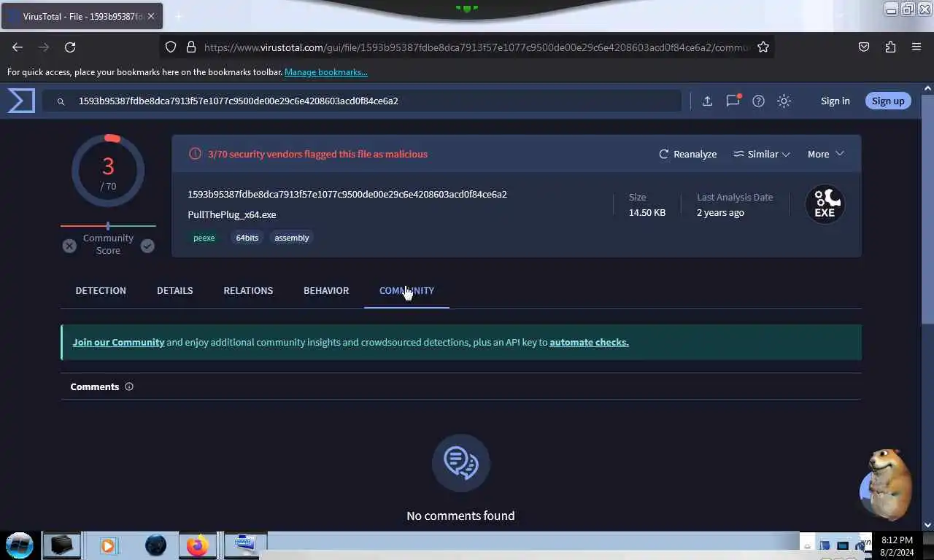Viewport: 934px width, 560px height.
Task: Expand the Similar dropdown
Action: [x=762, y=154]
